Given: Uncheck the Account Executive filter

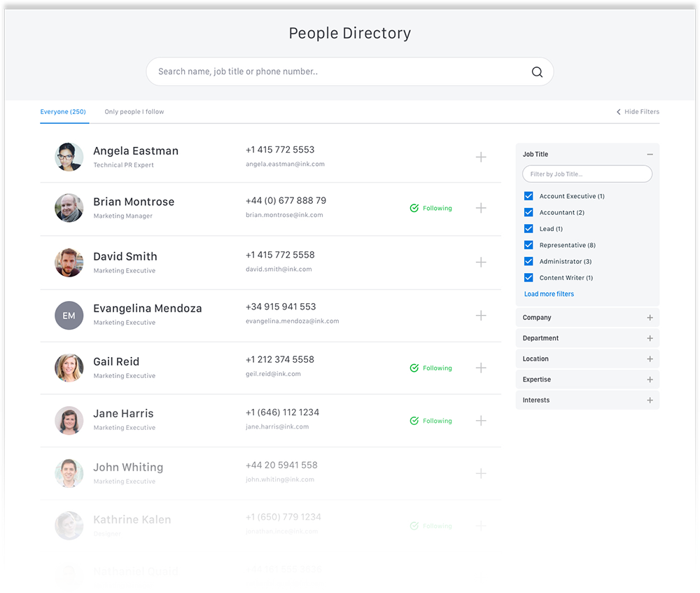Looking at the screenshot, I should pos(528,196).
